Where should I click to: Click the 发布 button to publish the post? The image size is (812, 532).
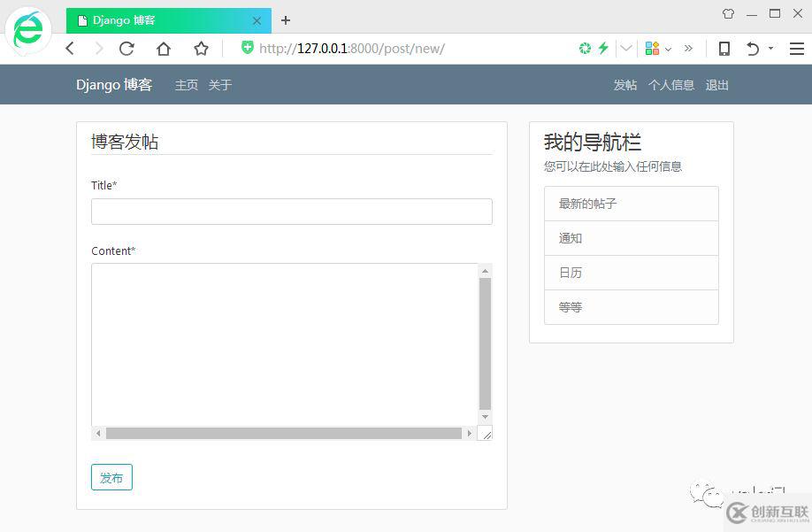coord(111,477)
